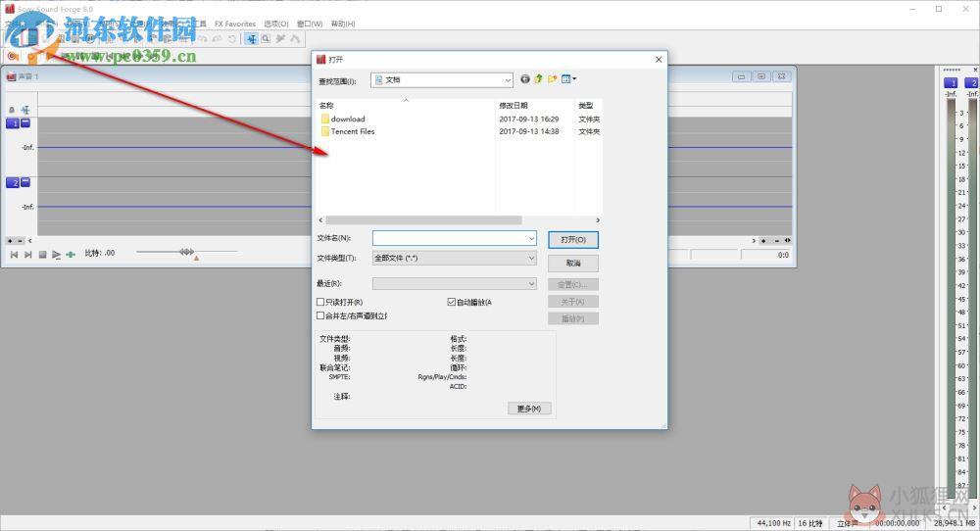Expand the 文件名 combo box arrow
The image size is (980, 531).
(531, 238)
